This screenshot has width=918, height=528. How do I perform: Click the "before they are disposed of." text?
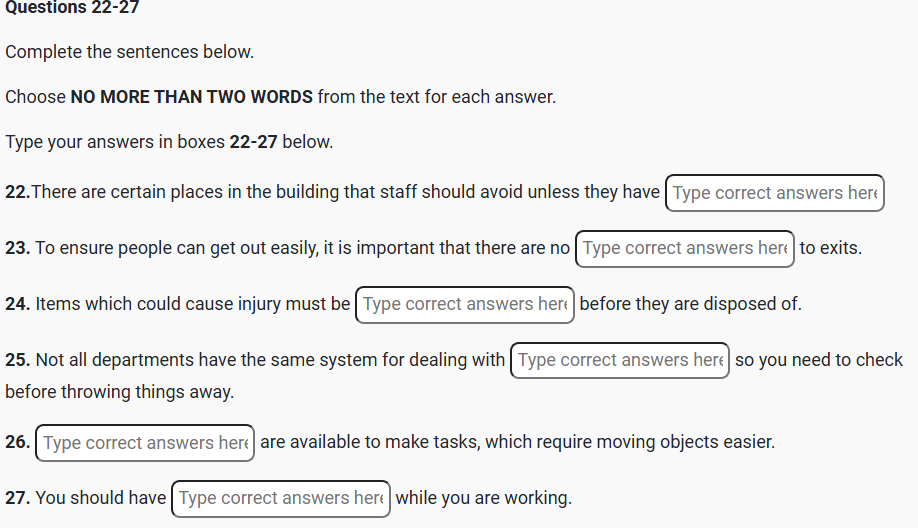(690, 304)
